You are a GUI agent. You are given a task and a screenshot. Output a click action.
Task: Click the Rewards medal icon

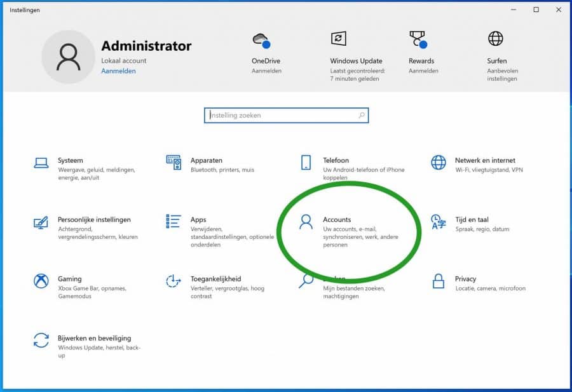pos(418,39)
